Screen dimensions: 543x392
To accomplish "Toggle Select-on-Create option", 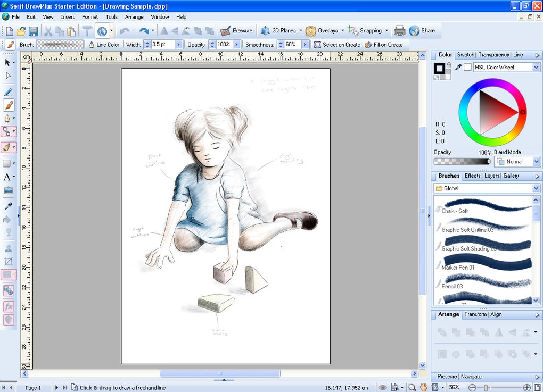I will pos(337,45).
